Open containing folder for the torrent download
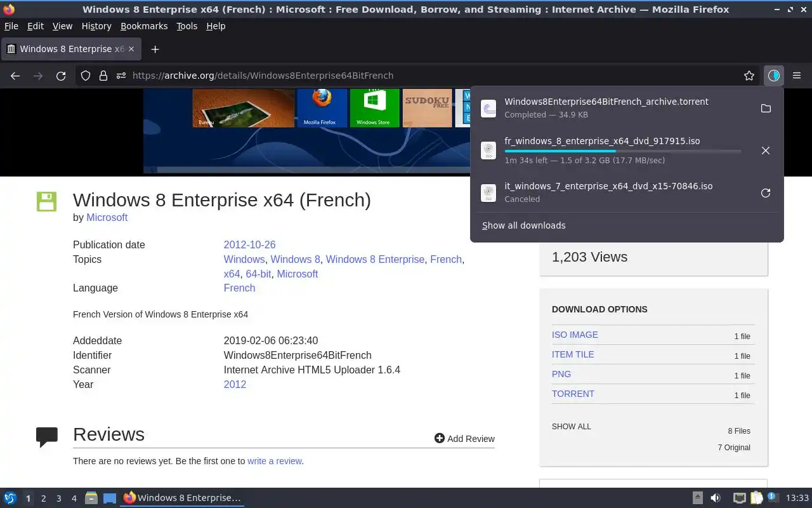The width and height of the screenshot is (812, 508). 766,109
